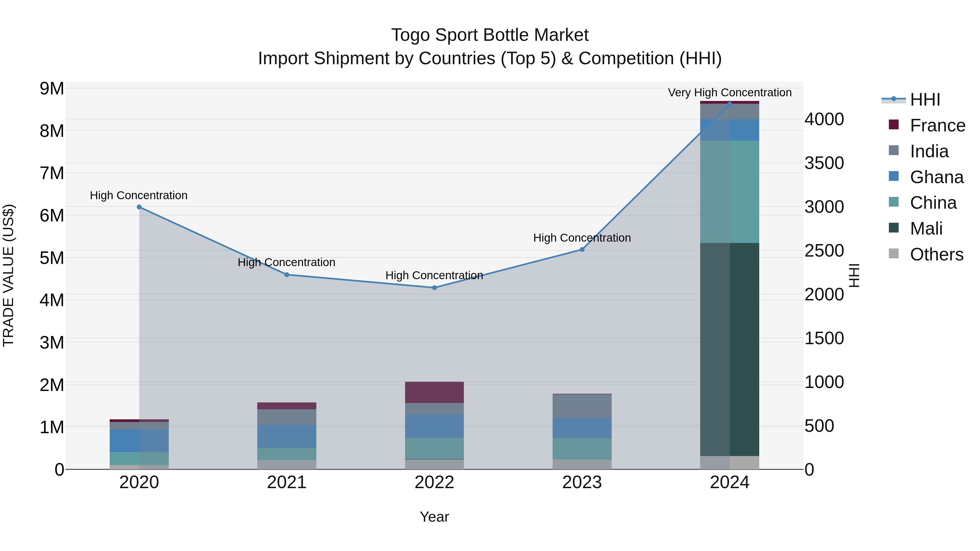Viewport: 980px width, 551px height.
Task: Click the 2023 HHI data point marker
Action: point(582,250)
